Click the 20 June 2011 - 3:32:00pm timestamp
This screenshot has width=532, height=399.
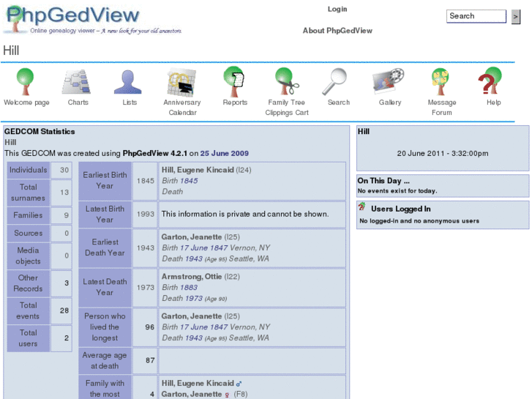coord(443,154)
